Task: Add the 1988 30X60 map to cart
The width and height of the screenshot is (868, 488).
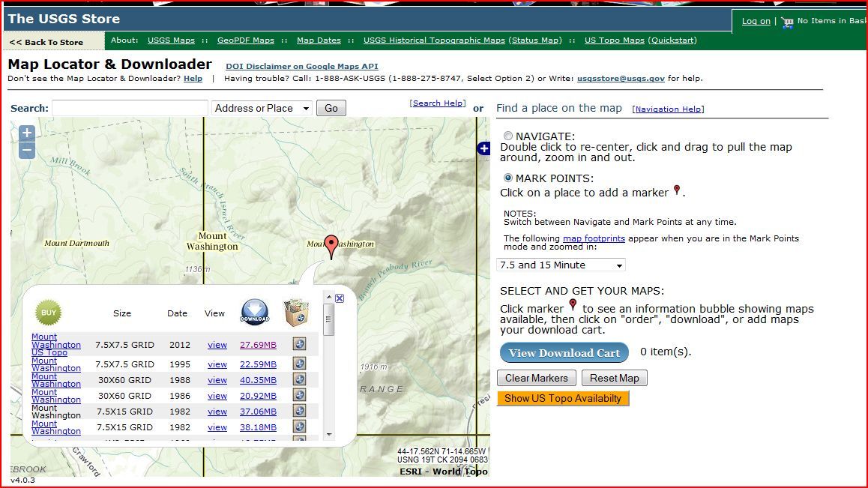Action: [300, 379]
